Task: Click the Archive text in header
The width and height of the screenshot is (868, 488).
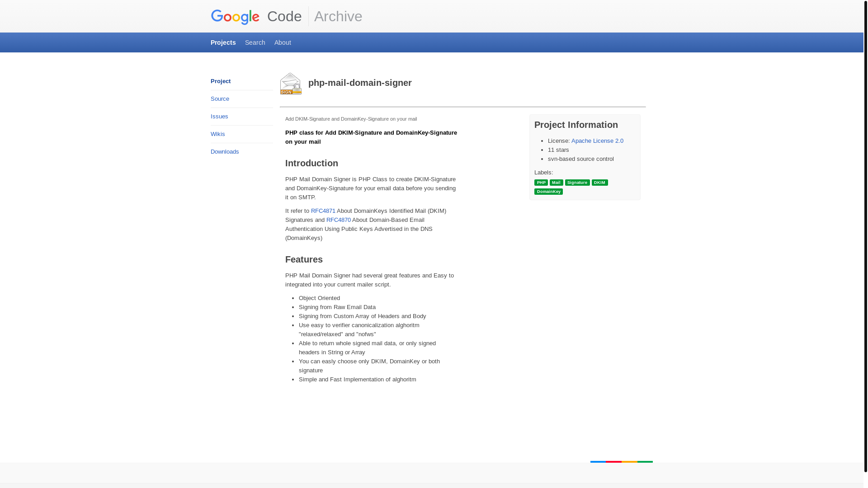Action: pos(338,16)
